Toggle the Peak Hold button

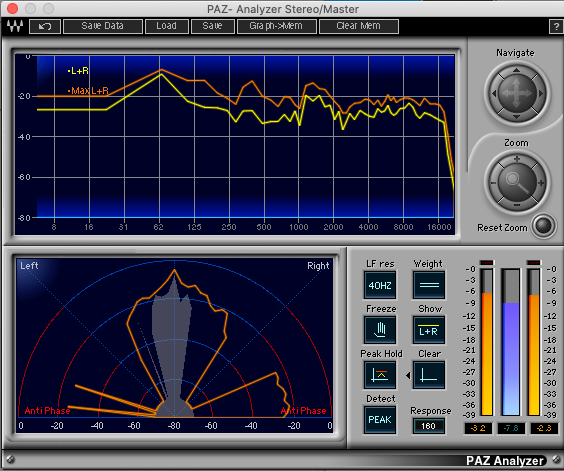[x=380, y=375]
